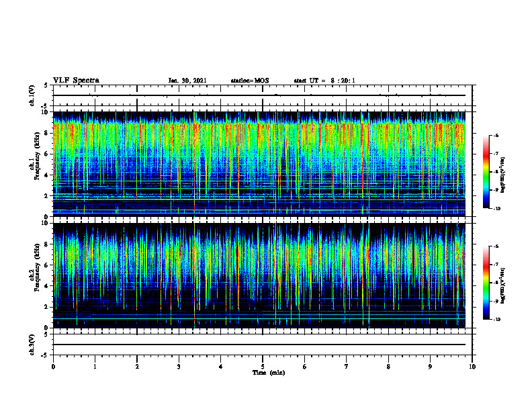Click time axis tick label '7'
This screenshot has height=411, width=532.
pos(347,367)
